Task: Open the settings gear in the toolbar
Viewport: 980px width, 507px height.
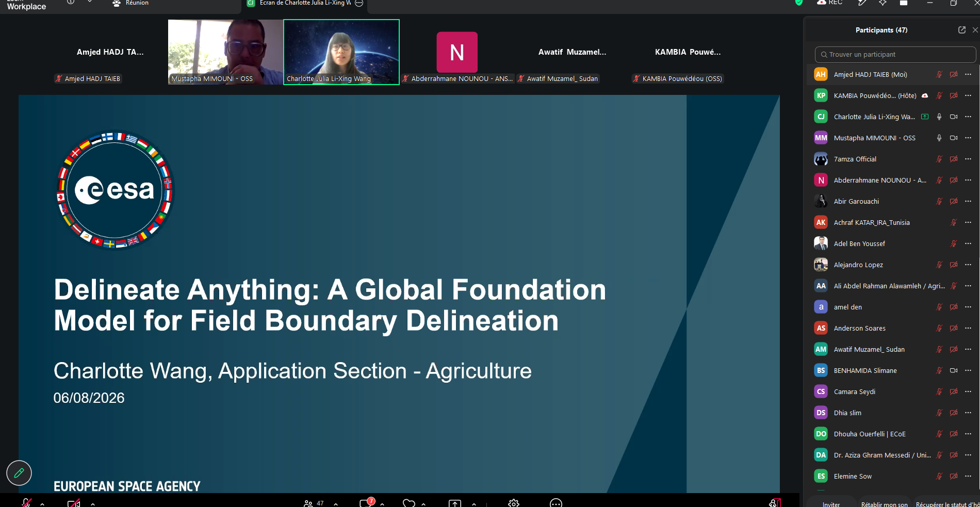Action: [x=514, y=503]
